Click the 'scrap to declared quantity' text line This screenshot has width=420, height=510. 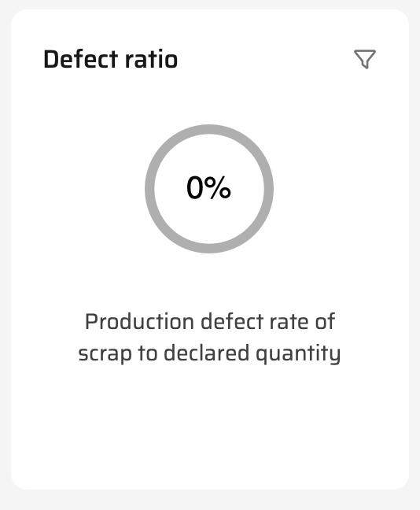[210, 353]
